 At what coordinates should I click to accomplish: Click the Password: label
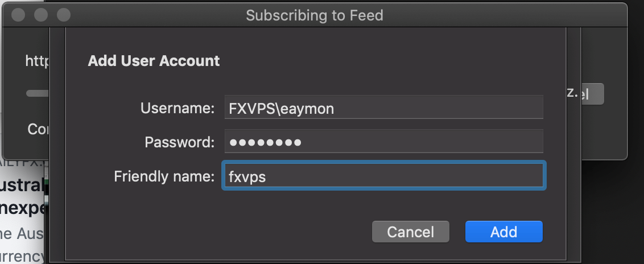(179, 142)
